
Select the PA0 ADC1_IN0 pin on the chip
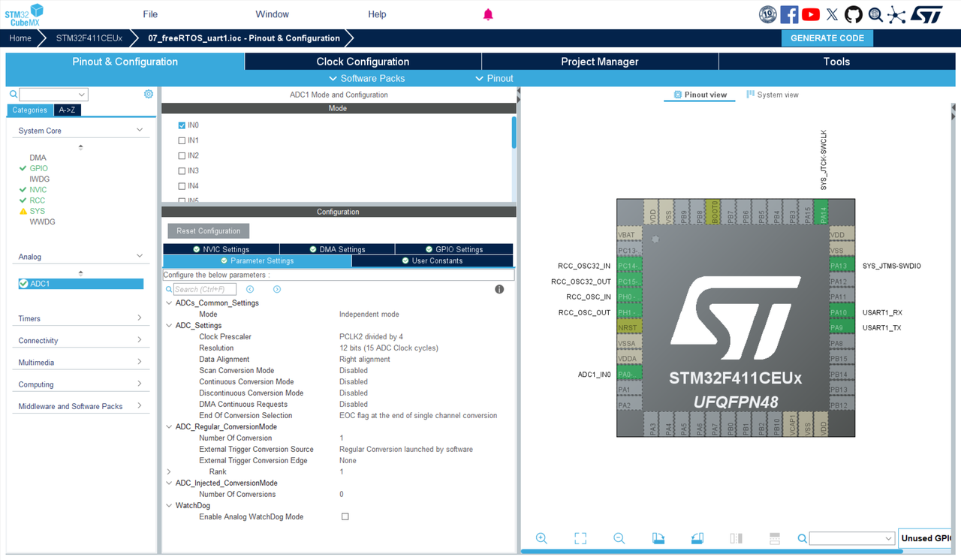(629, 374)
